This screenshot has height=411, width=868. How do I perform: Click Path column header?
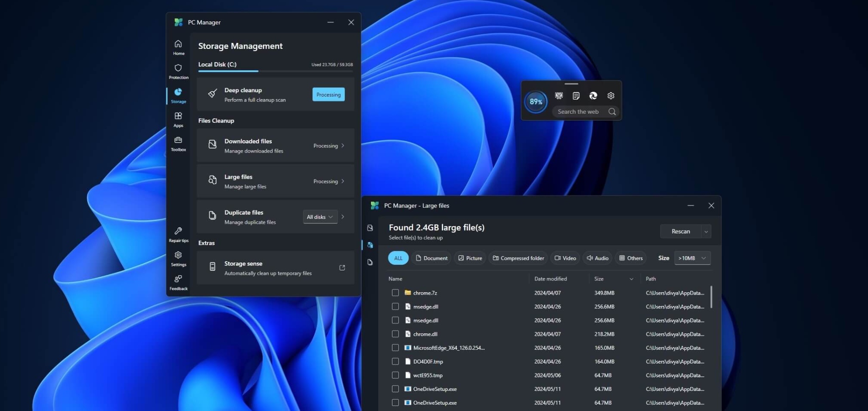(651, 279)
